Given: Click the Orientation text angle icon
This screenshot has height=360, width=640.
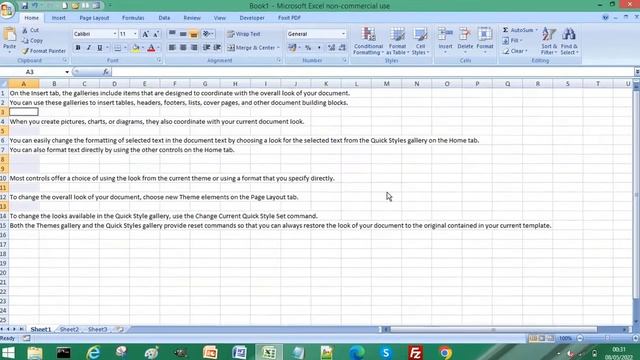Looking at the screenshot, I should coord(207,34).
